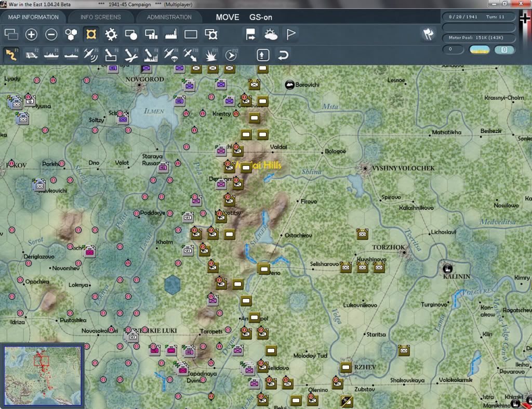The image size is (532, 409).
Task: Select the F11 explosion icon
Action: (x=211, y=55)
